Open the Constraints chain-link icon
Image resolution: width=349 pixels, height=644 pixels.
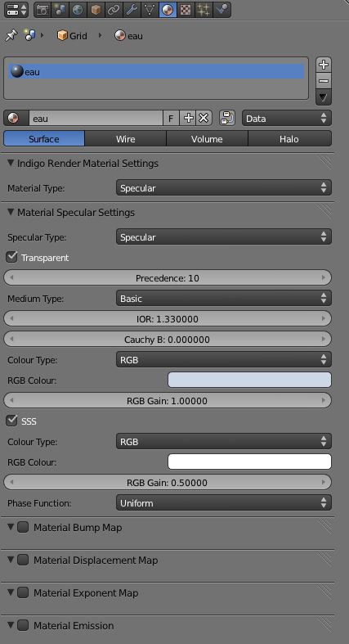[114, 10]
